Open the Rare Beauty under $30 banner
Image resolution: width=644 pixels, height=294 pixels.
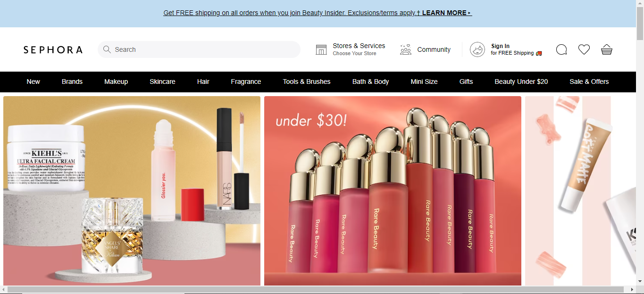[393, 191]
